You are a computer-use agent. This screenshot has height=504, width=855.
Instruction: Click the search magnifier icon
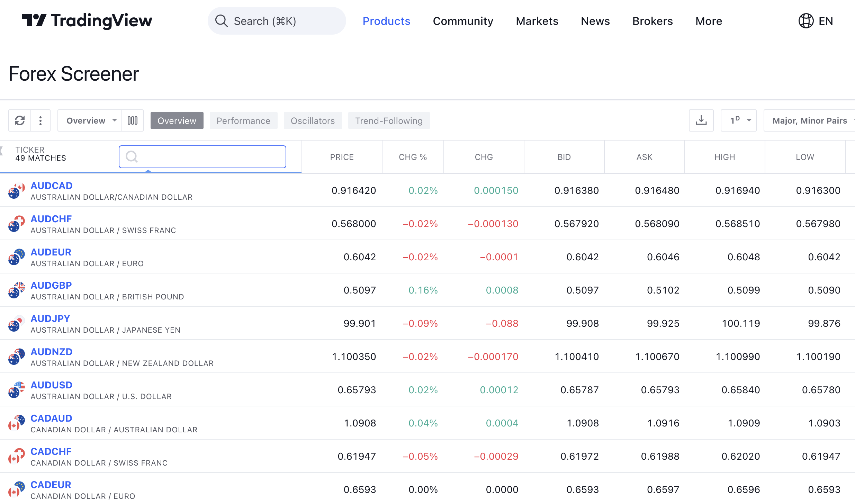(x=132, y=156)
